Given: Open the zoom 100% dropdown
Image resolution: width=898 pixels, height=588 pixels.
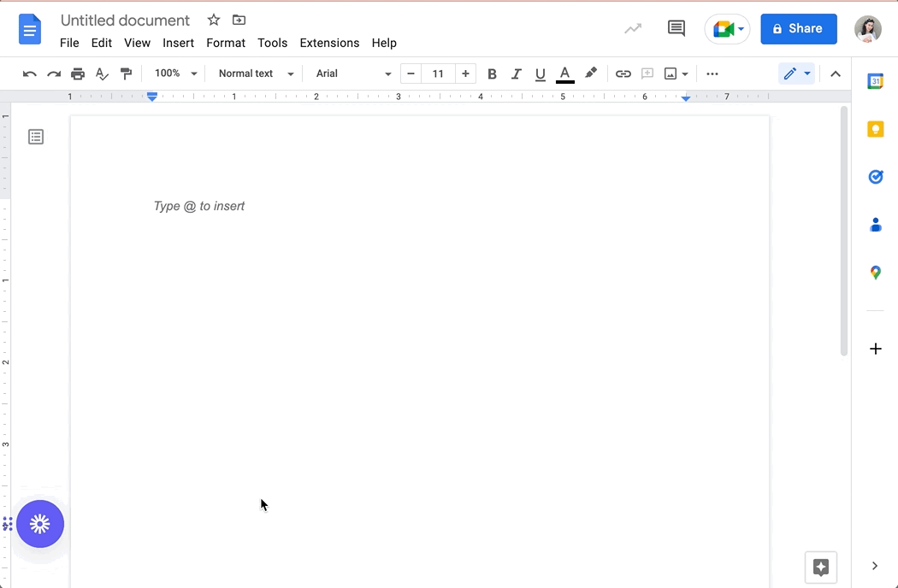Looking at the screenshot, I should pos(175,74).
